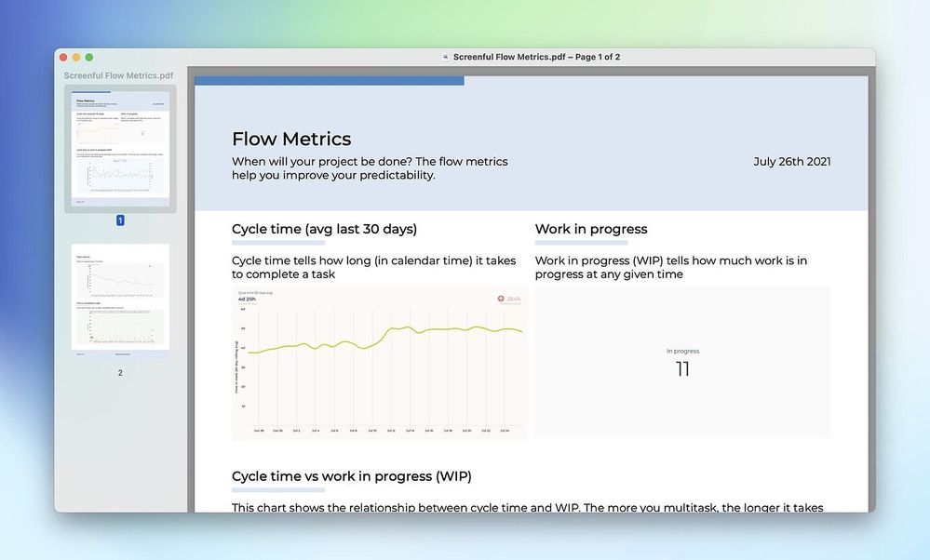The width and height of the screenshot is (930, 560).
Task: Close the PDF window with red button
Action: click(63, 57)
